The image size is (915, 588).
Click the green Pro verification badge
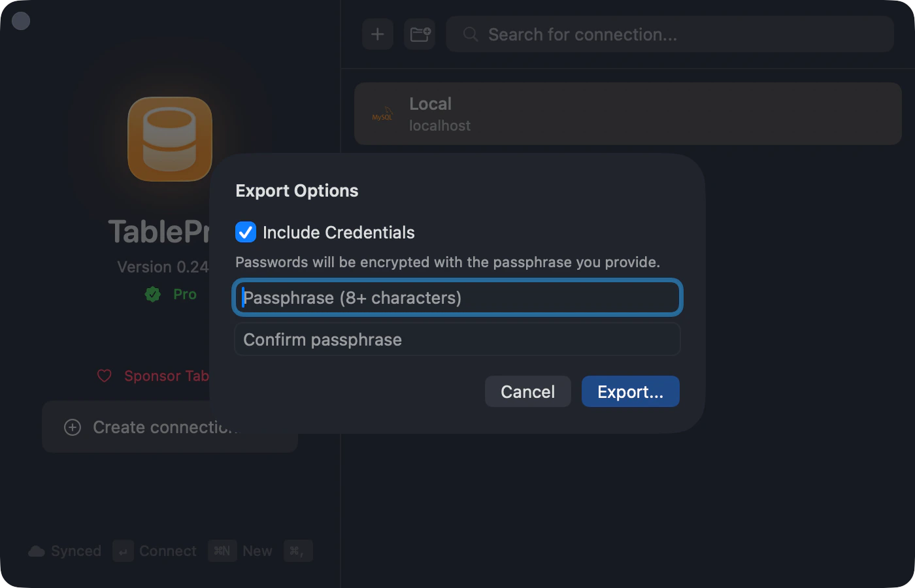(152, 294)
